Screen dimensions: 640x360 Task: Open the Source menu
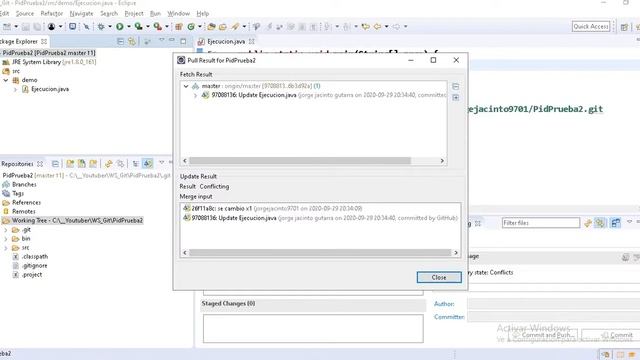(25, 13)
